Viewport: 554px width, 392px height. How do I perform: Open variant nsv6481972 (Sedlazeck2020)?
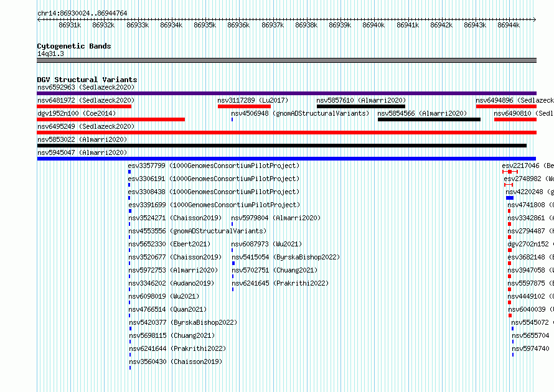[x=86, y=100]
